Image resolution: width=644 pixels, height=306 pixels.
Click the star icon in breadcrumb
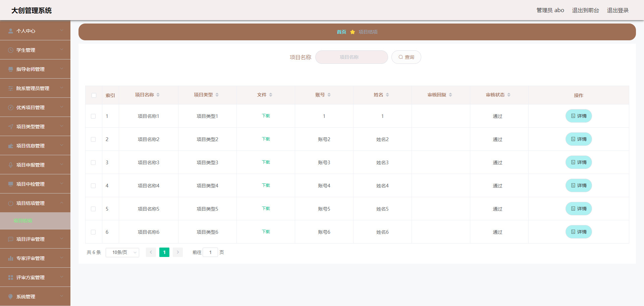click(x=353, y=32)
